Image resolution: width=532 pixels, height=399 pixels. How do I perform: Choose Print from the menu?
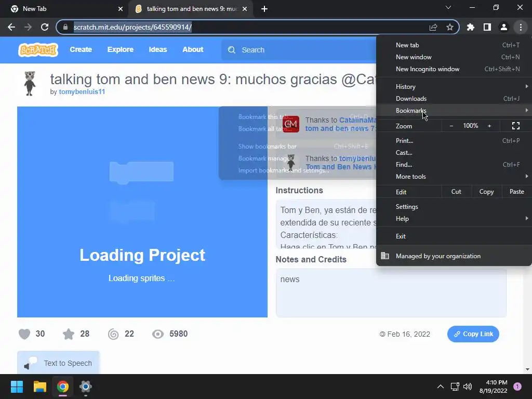[x=454, y=140]
